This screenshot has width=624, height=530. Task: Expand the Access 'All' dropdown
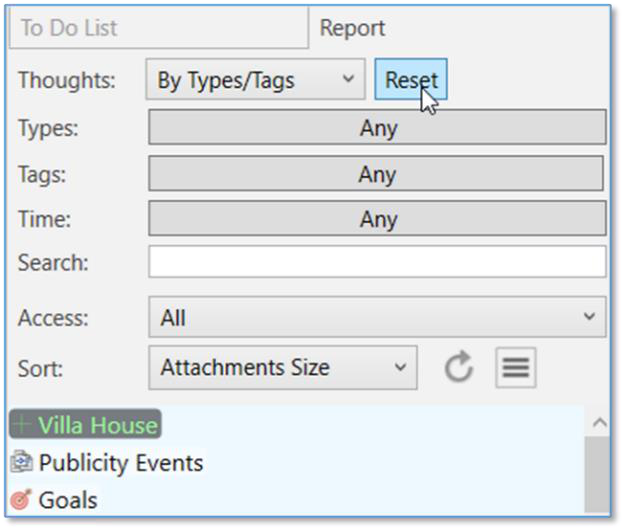(x=377, y=318)
